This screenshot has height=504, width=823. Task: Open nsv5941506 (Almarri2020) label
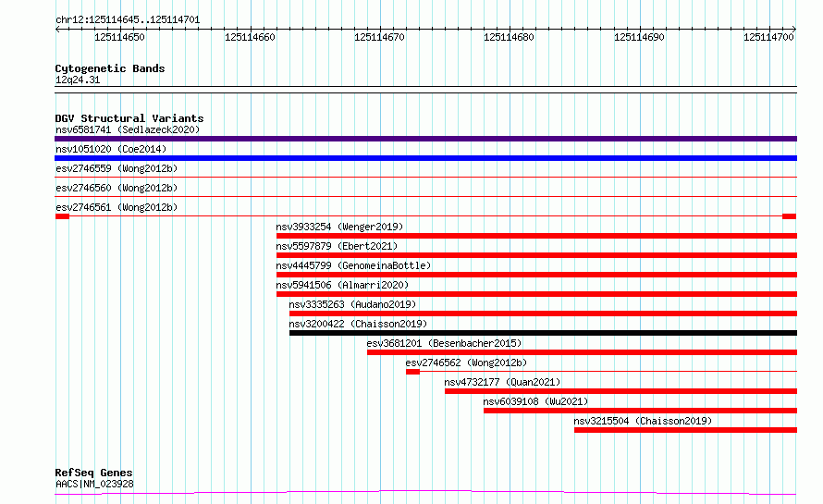[x=342, y=285]
